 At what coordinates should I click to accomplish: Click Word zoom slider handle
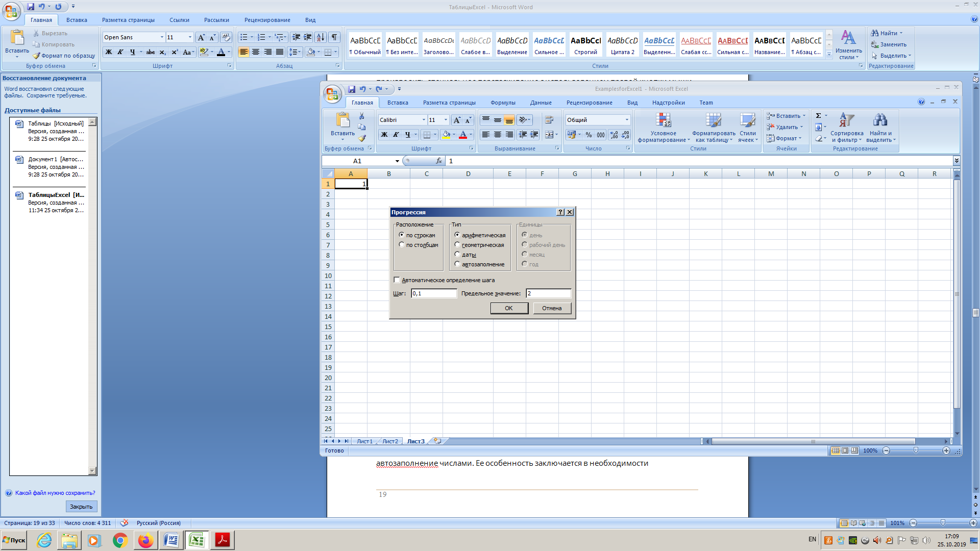[943, 523]
